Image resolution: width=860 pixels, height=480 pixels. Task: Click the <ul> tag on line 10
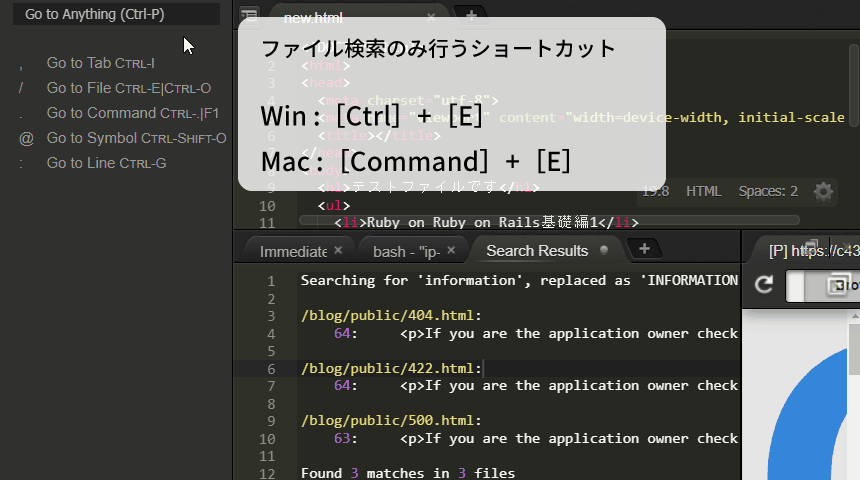point(333,206)
